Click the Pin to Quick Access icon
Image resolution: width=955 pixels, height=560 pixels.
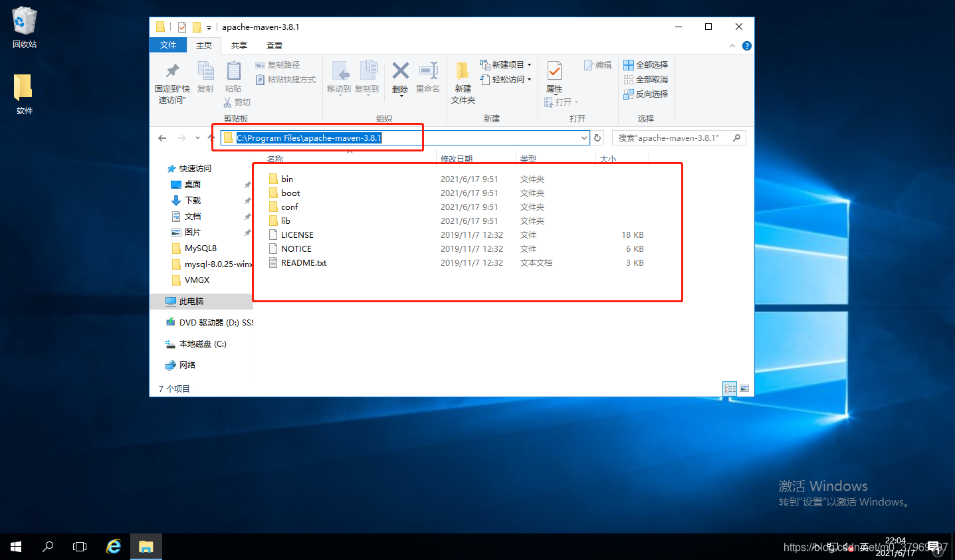(173, 70)
